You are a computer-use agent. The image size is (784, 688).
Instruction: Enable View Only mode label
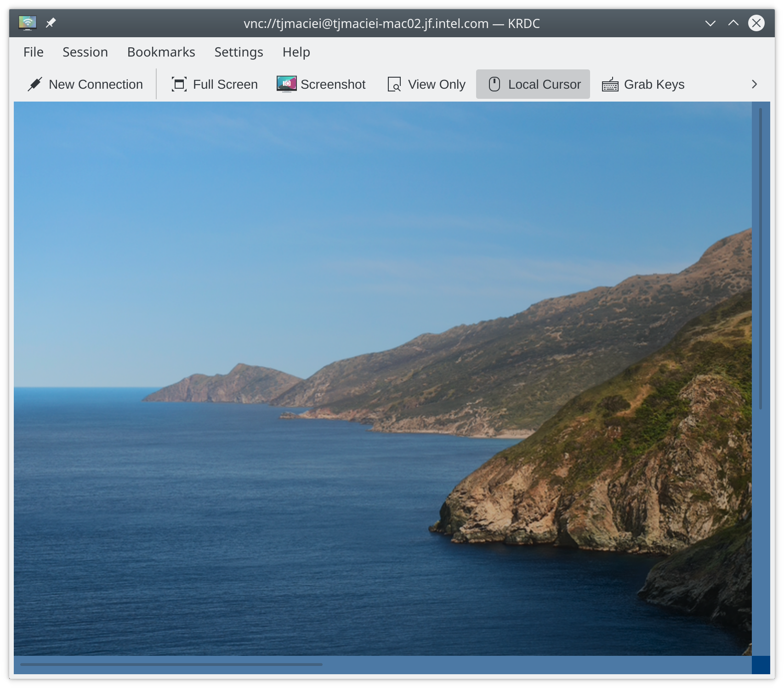(437, 85)
